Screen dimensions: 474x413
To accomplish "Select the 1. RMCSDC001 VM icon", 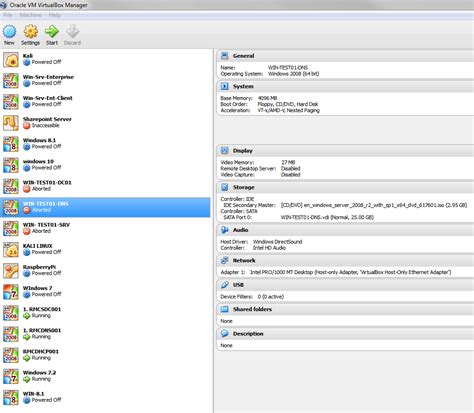I will (11, 313).
